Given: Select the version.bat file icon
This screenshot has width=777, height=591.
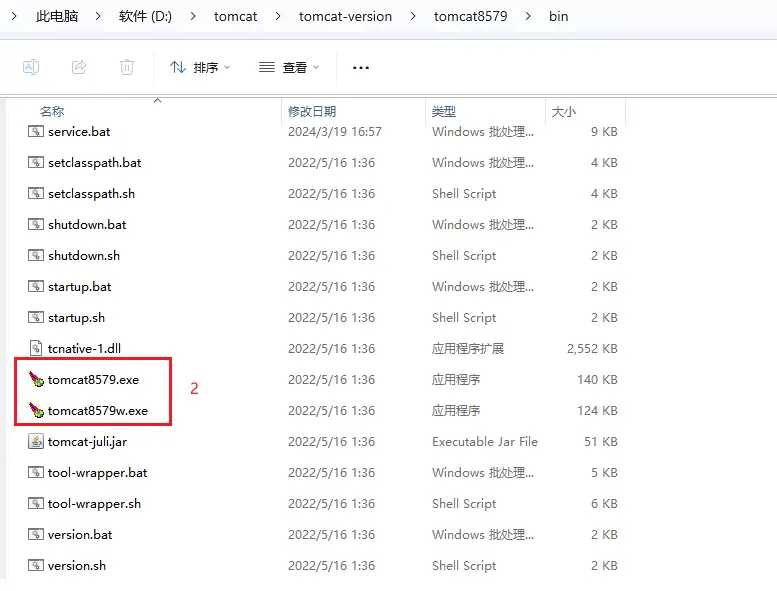Looking at the screenshot, I should [x=36, y=534].
